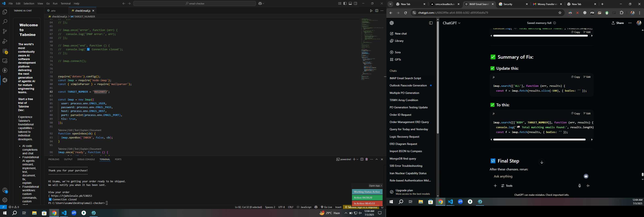The width and height of the screenshot is (644, 217).
Task: Add a new terminal with the plus icon
Action: tap(354, 159)
